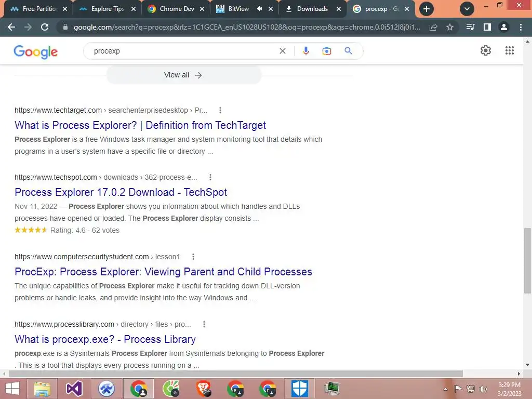Screen dimensions: 532x399
Task: Mute the BitView tab audio icon
Action: pos(260,9)
